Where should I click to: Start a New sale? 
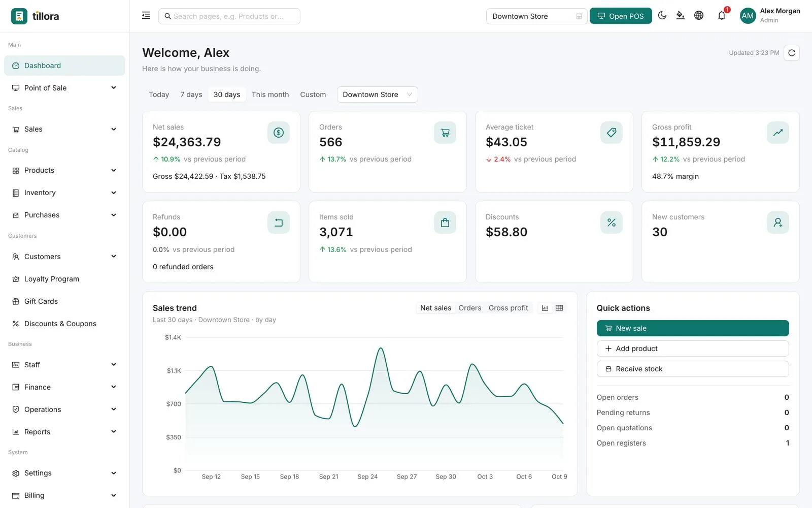(x=693, y=328)
